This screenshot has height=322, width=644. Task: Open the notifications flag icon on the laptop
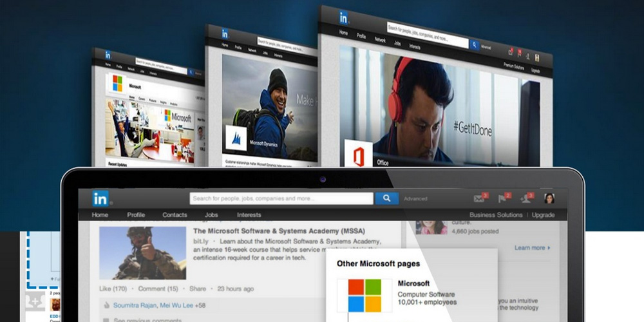502,198
